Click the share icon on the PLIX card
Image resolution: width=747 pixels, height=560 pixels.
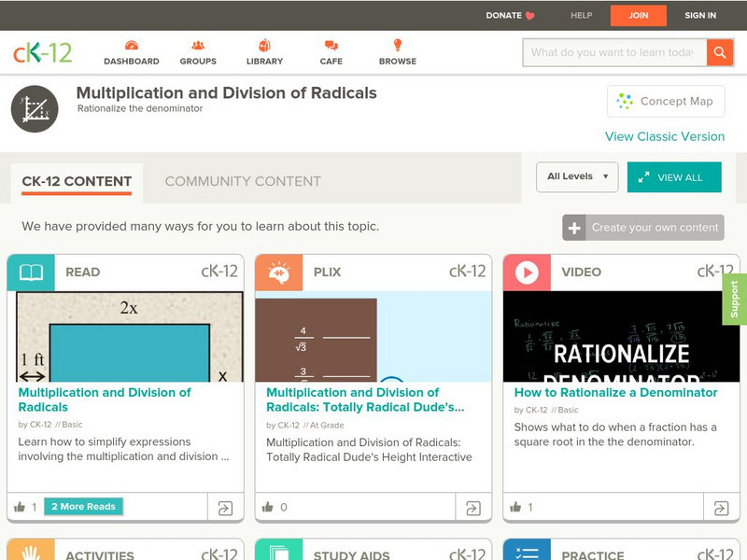473,508
